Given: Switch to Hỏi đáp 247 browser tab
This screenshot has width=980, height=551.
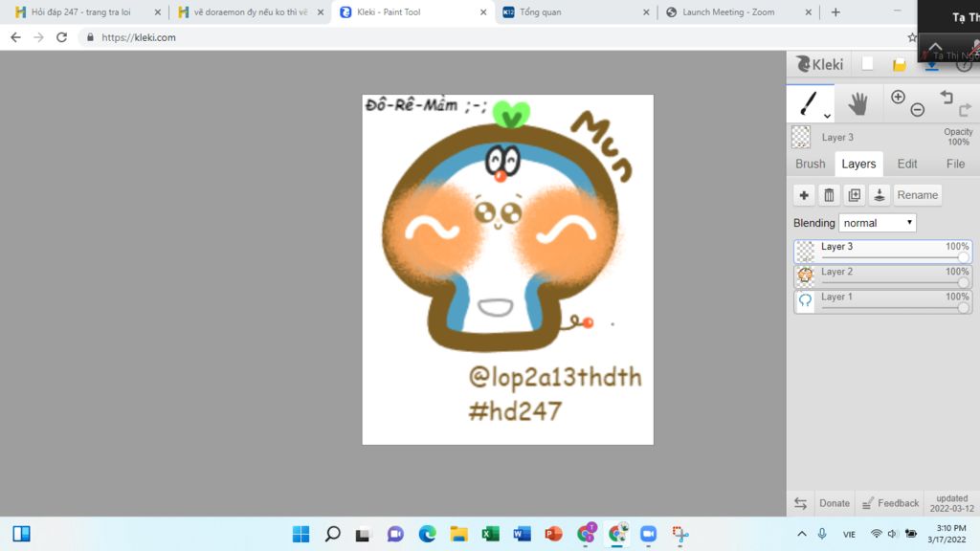Looking at the screenshot, I should pyautogui.click(x=81, y=11).
